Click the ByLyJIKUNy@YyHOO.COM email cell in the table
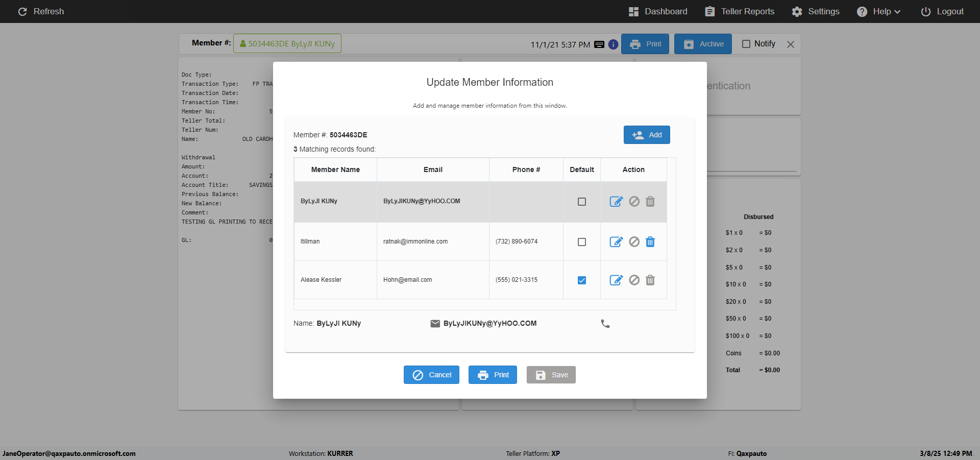Image resolution: width=980 pixels, height=460 pixels. 433,202
